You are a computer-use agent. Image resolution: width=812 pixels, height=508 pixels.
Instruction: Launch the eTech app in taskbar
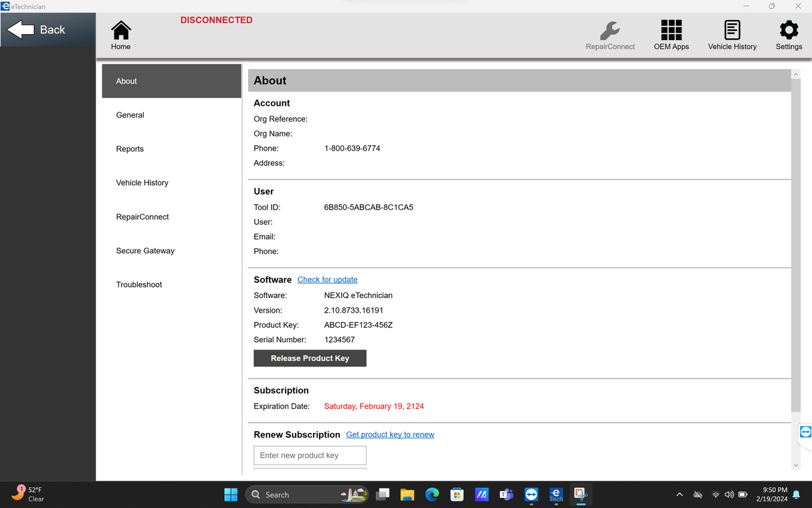point(556,495)
